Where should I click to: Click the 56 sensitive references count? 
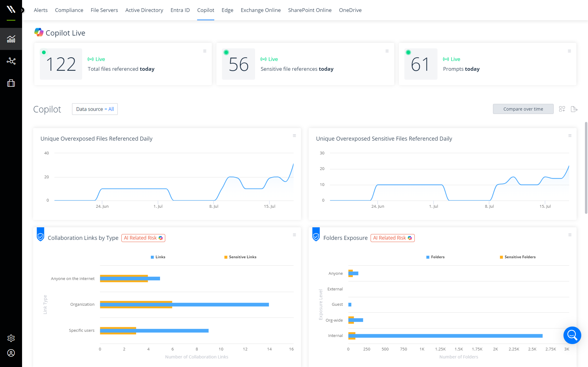click(239, 64)
